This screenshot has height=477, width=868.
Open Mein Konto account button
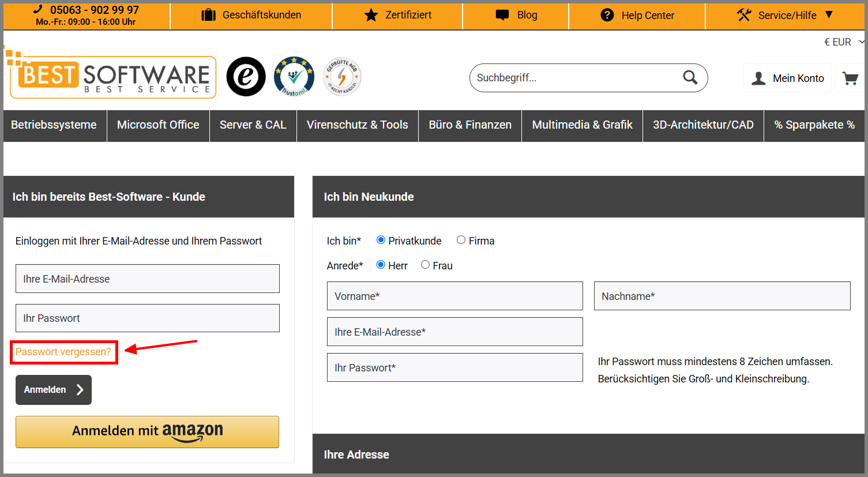pos(788,78)
